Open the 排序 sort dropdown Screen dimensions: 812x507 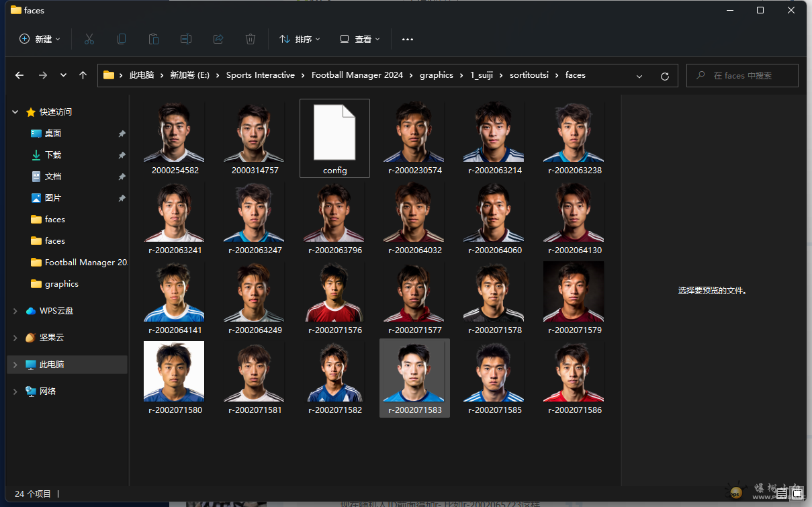[x=300, y=39]
